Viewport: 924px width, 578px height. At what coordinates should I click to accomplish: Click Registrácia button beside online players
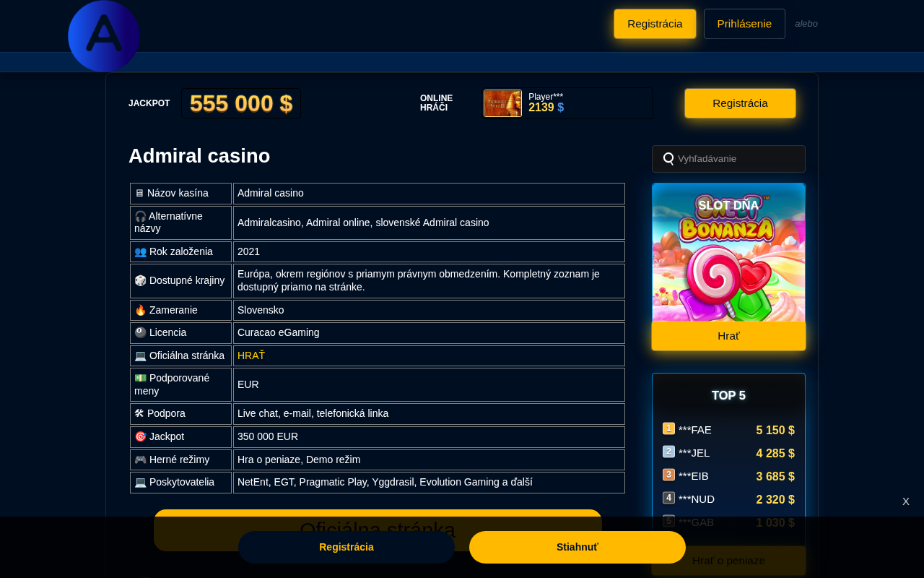click(x=740, y=103)
